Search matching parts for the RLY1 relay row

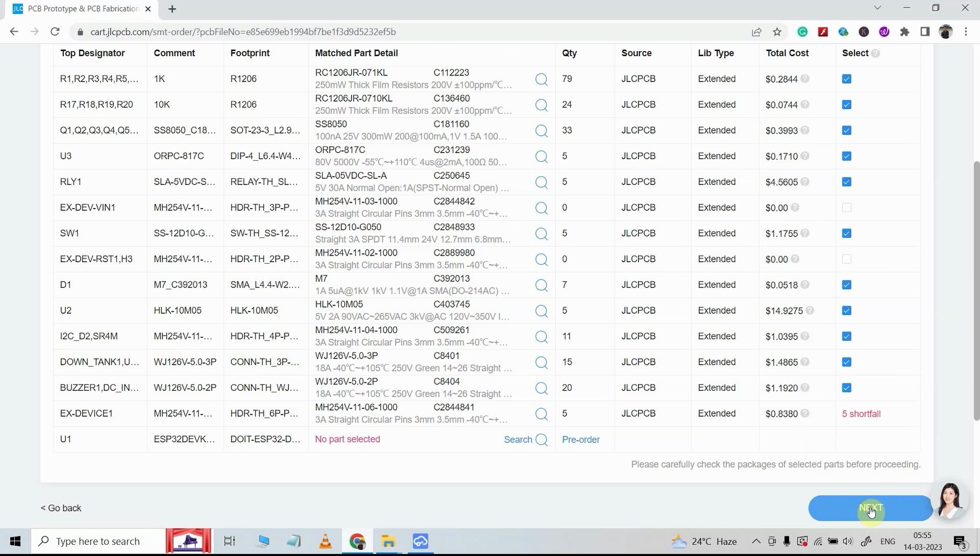542,182
